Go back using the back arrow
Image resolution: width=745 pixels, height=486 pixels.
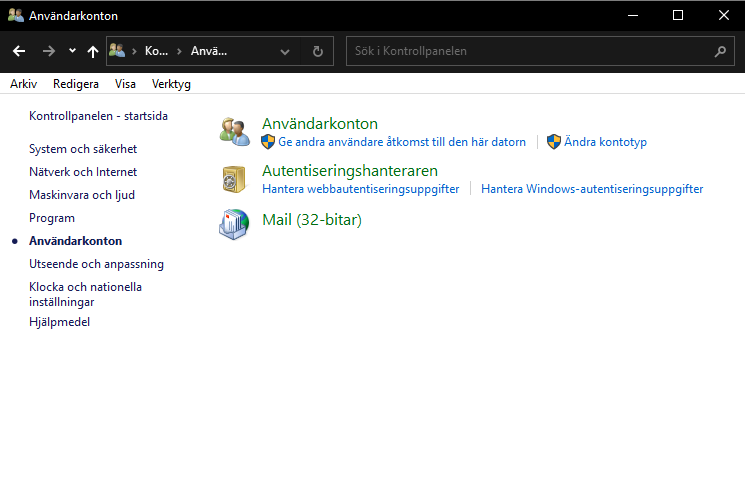[19, 51]
